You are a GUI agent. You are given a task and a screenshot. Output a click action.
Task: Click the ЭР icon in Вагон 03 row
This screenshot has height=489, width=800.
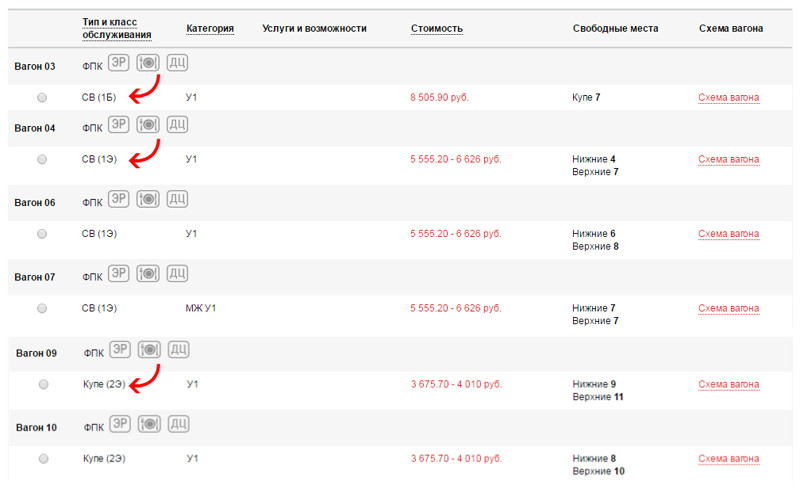[118, 63]
